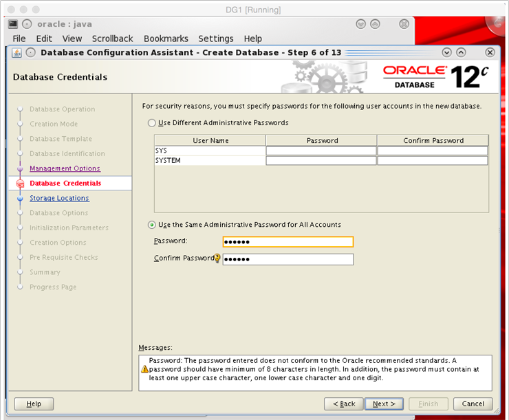Click the red macOS close button of the DG1 window
The width and height of the screenshot is (509, 420).
11,10
